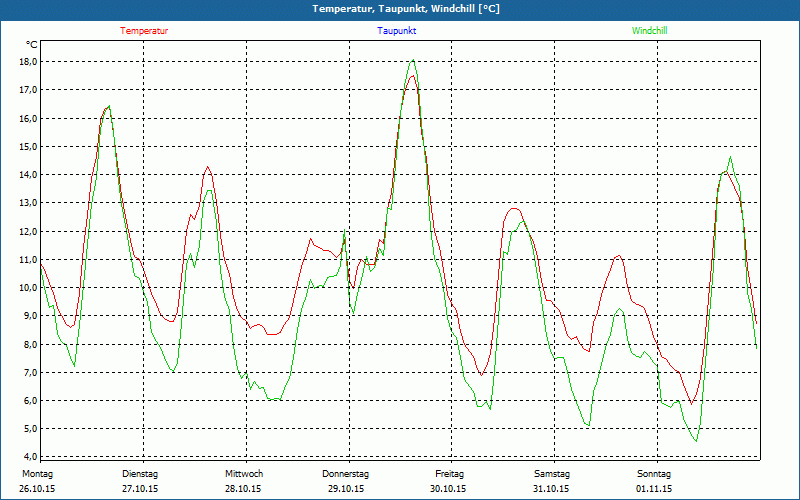
Task: Select the 15,0 y-axis value
Action: (x=29, y=146)
